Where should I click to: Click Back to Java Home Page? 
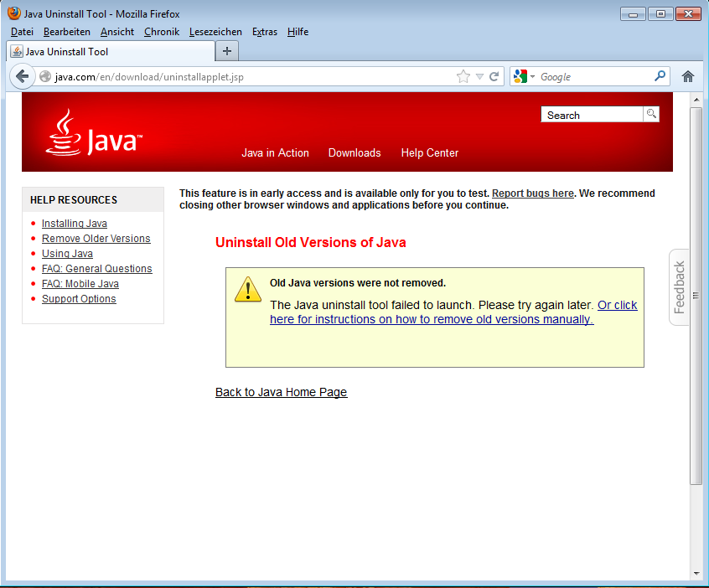[281, 392]
